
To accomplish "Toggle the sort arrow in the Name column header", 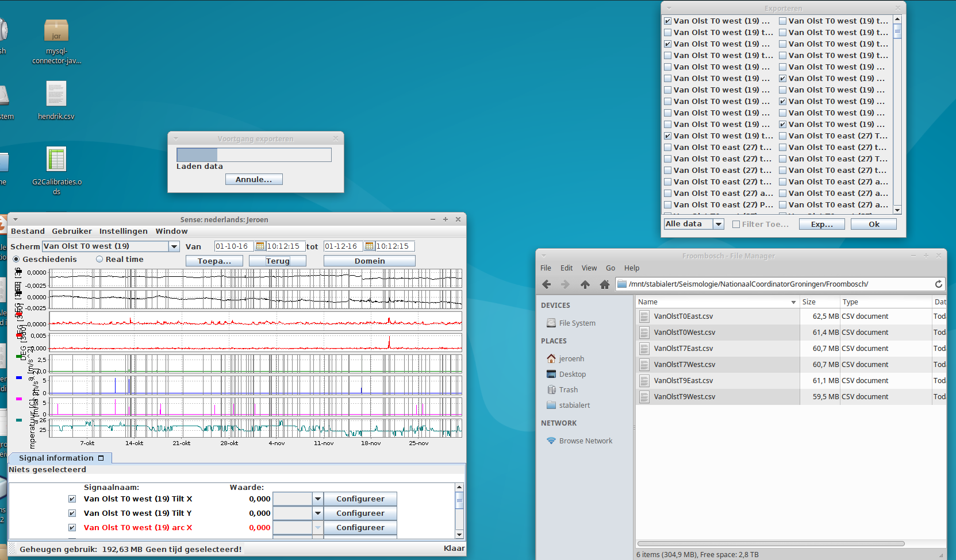I will [x=793, y=302].
